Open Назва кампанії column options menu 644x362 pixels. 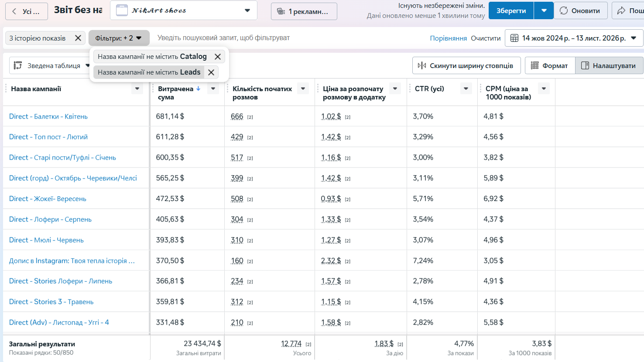(x=137, y=89)
